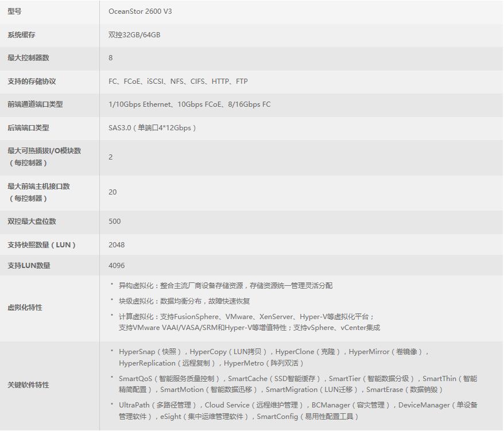Click the 'FC、FCoE、iSCSI、NFS、CIFS、HTTP、FTP' protocols text
This screenshot has width=504, height=431.
pos(178,81)
